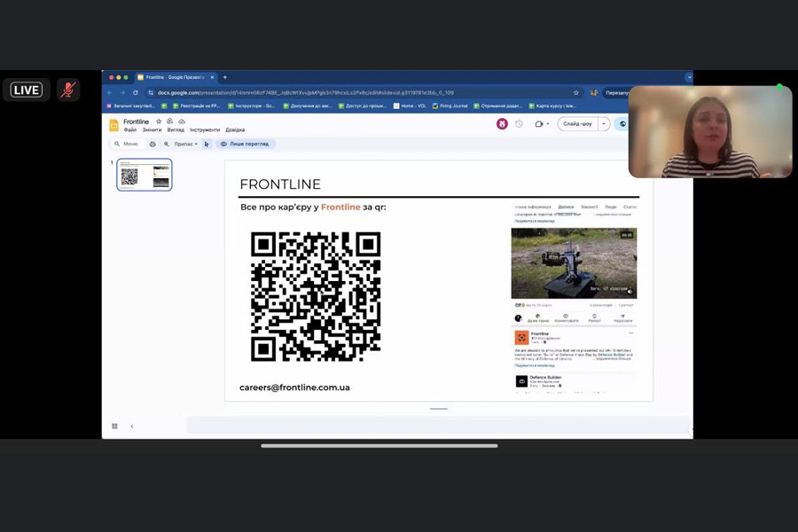
Task: Unmute the microphone in live overlay
Action: click(67, 90)
